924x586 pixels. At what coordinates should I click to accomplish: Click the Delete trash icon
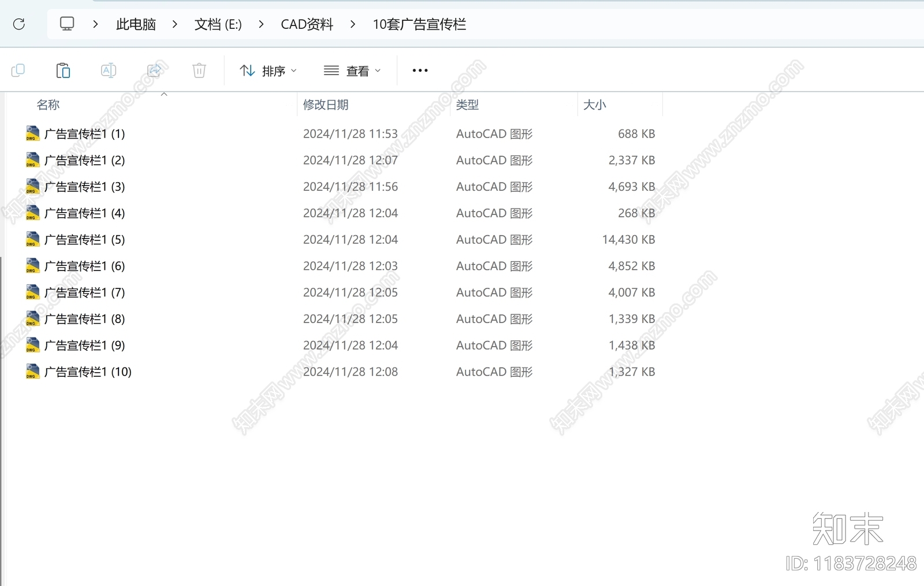coord(199,71)
